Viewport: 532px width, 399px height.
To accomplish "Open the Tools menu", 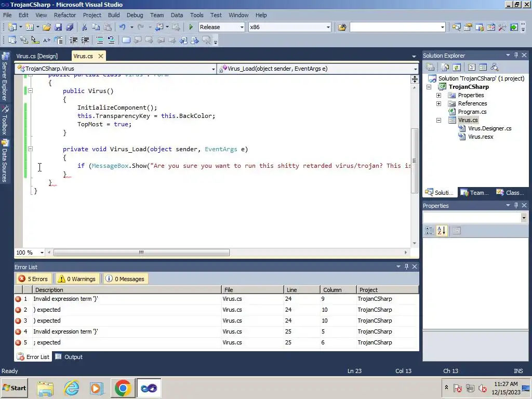I will pos(196,15).
